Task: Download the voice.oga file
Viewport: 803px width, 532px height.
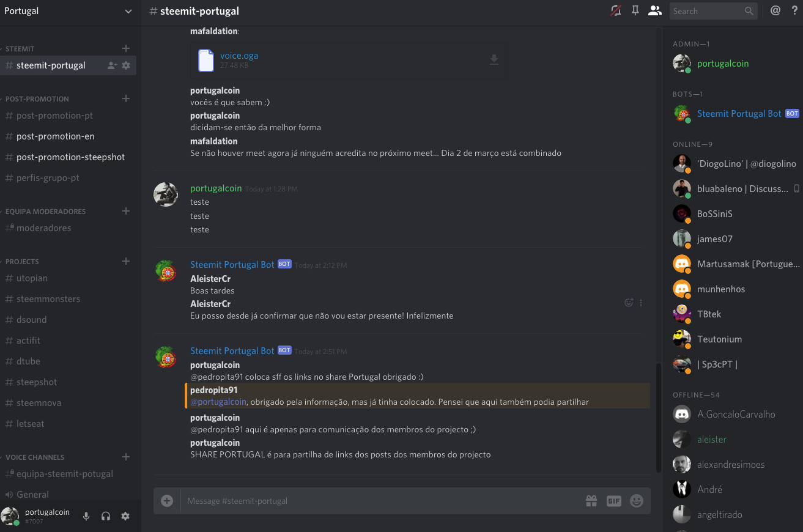Action: [x=494, y=59]
